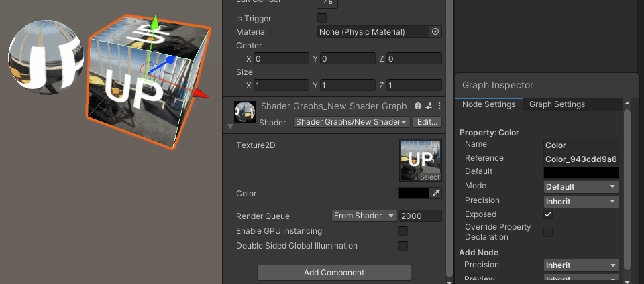Click the Render Queue 2000 field

(x=421, y=216)
